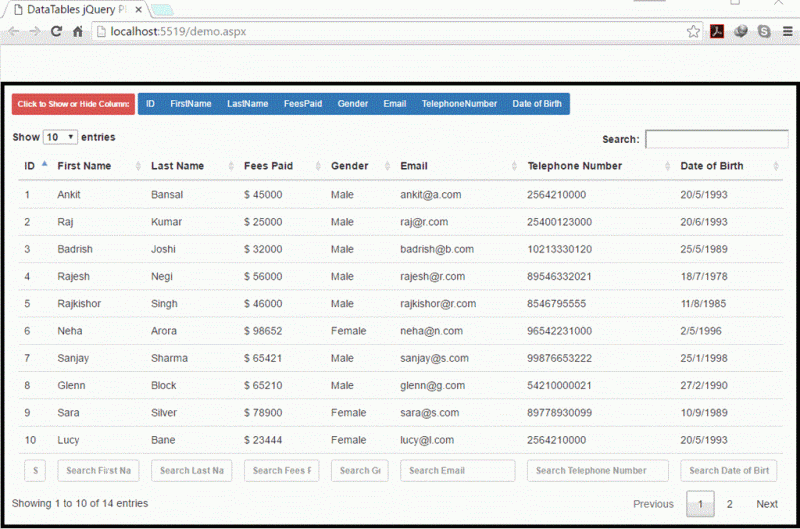
Task: Focus the ID footer search field
Action: pyautogui.click(x=35, y=471)
